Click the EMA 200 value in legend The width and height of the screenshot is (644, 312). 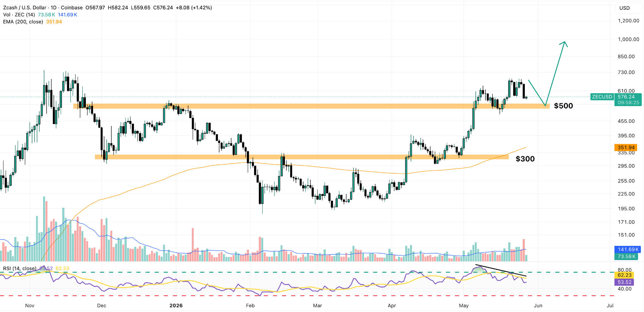tap(54, 22)
